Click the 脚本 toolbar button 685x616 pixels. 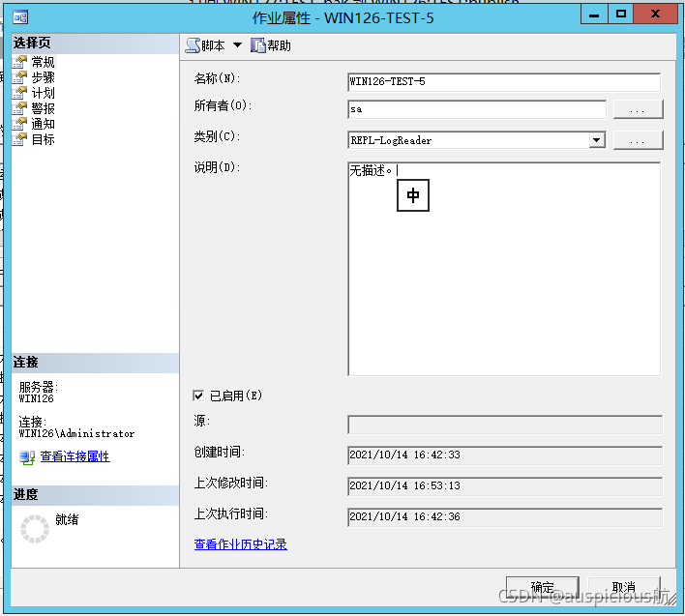(205, 45)
